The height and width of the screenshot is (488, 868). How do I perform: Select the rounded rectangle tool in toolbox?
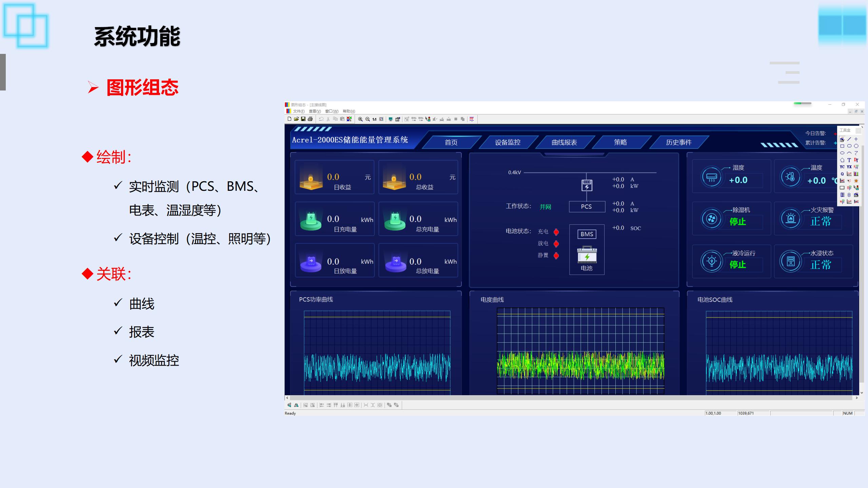(849, 146)
